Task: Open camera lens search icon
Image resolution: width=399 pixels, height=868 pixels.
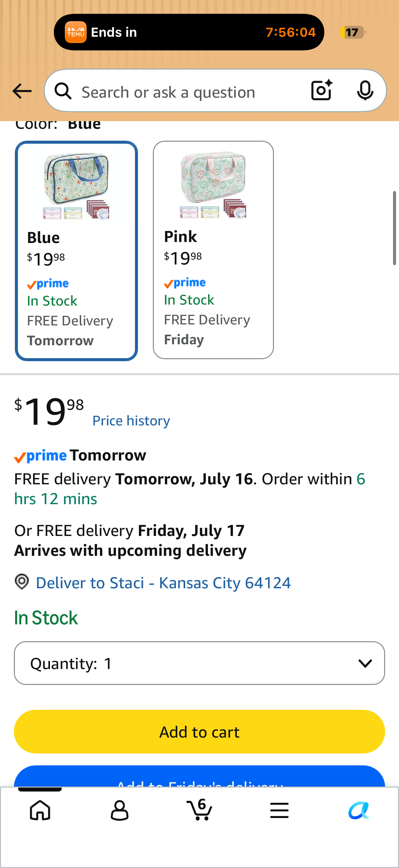Action: click(x=322, y=90)
